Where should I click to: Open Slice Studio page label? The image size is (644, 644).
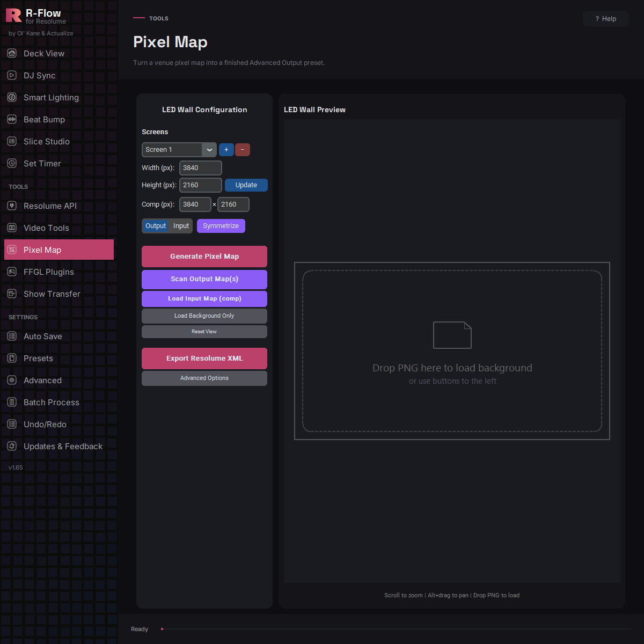(47, 142)
